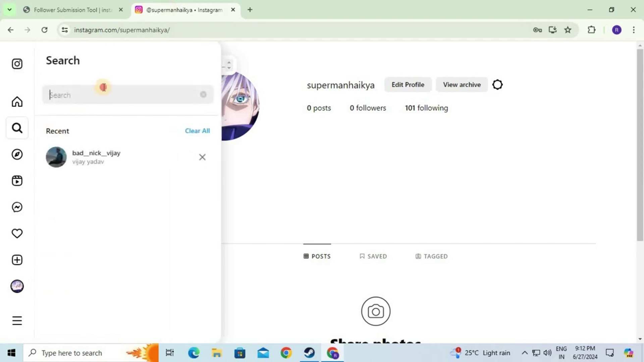Click the View archive button
This screenshot has width=644, height=362.
[462, 84]
